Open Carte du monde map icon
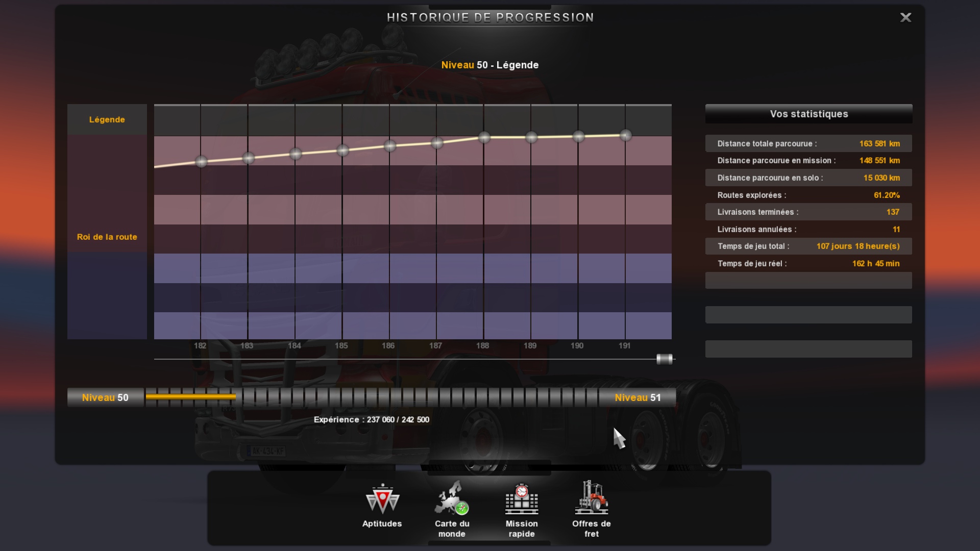 tap(452, 499)
